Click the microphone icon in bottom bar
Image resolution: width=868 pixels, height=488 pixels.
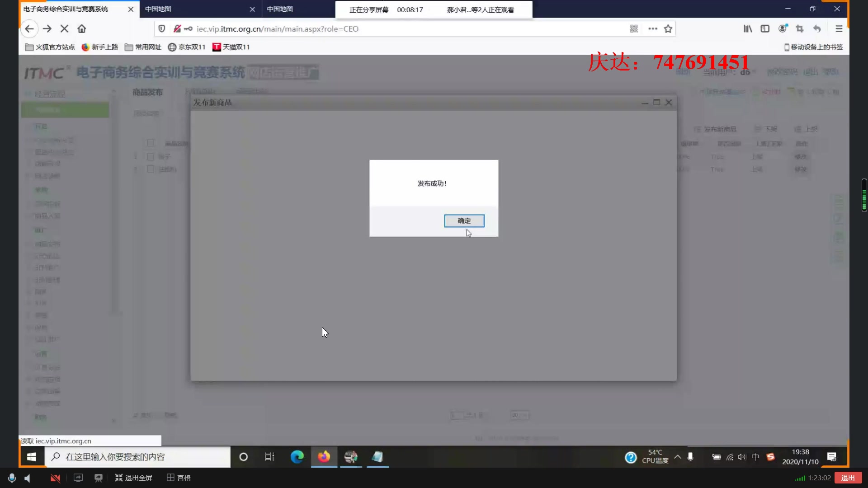click(x=11, y=477)
